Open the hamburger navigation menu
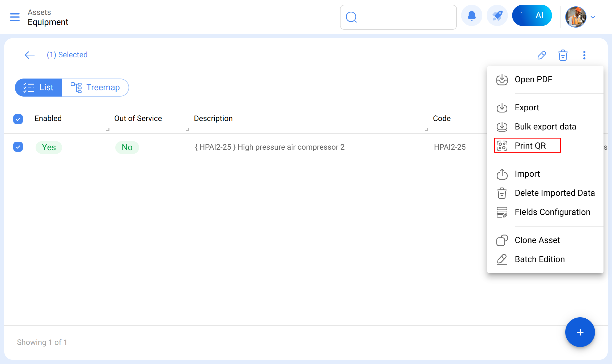Screen dimensions: 612x364 (x=15, y=17)
